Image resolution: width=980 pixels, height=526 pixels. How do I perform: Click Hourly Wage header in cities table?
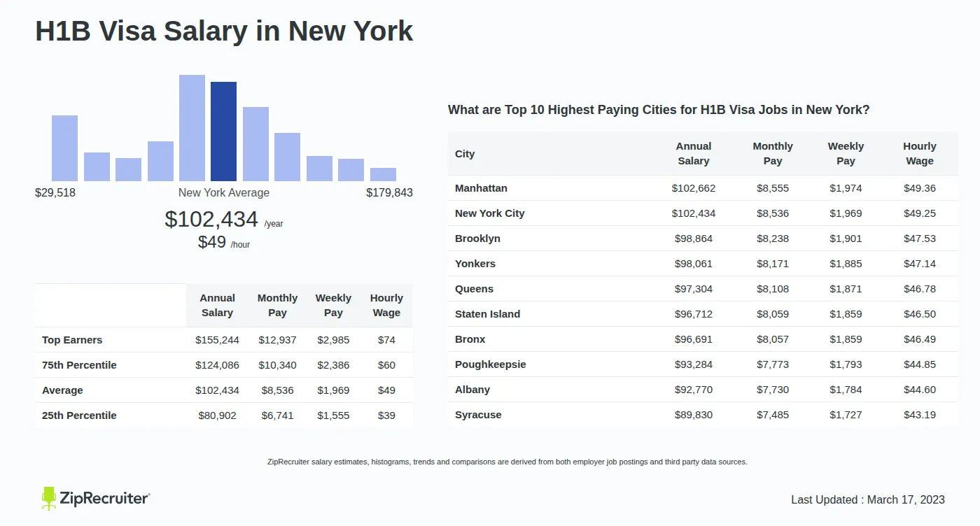coord(919,154)
